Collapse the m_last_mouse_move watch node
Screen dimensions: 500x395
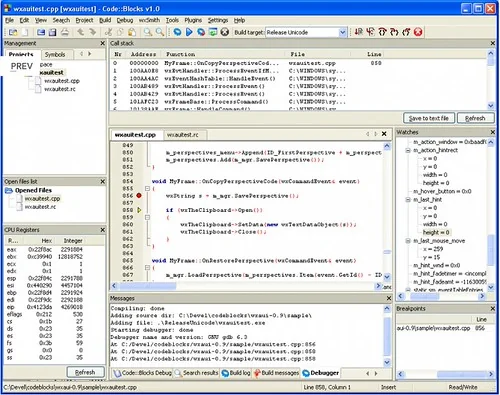408,241
